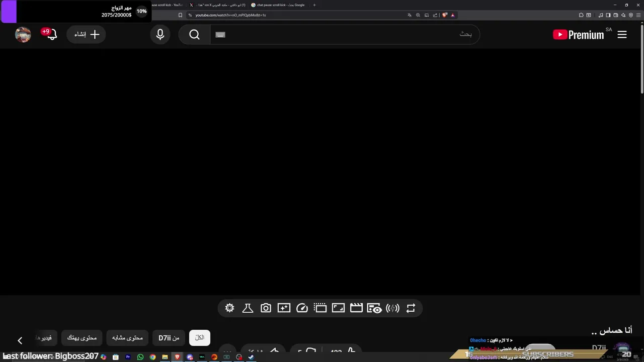
Task: Go to the YouTube Premium home logo
Action: tap(578, 35)
